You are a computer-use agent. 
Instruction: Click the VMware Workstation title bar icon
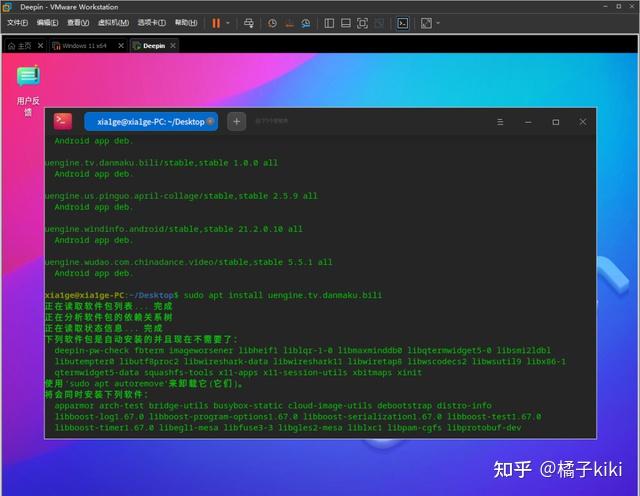click(x=7, y=7)
